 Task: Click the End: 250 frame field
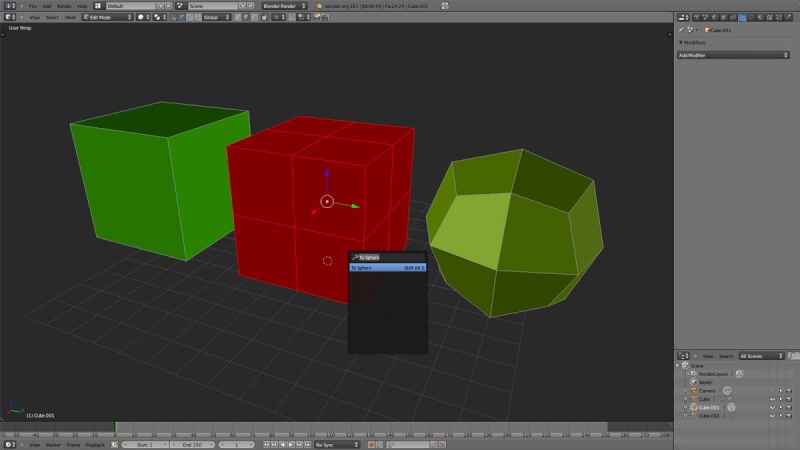click(x=192, y=444)
